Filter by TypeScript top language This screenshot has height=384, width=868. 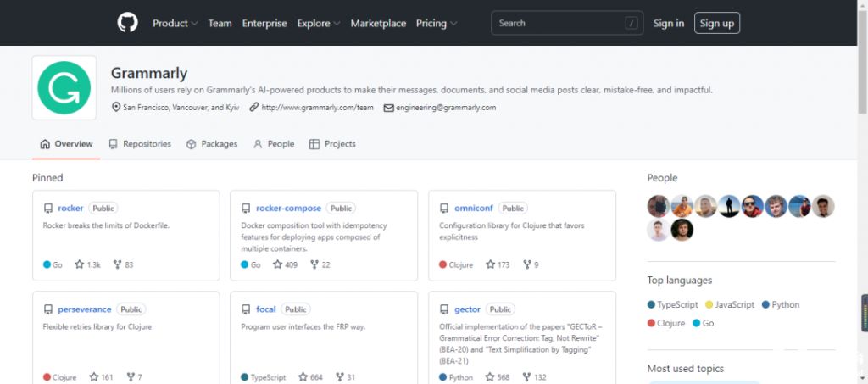point(673,305)
